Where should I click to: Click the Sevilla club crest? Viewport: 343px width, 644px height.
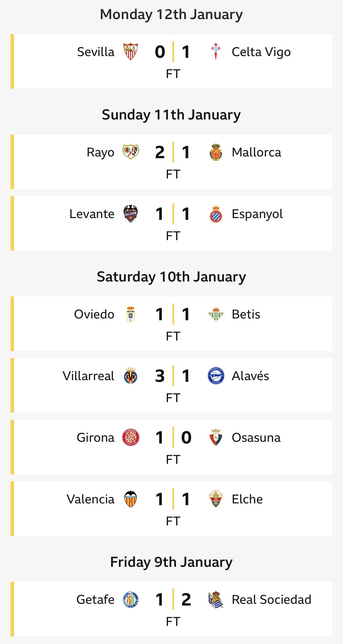coord(130,52)
